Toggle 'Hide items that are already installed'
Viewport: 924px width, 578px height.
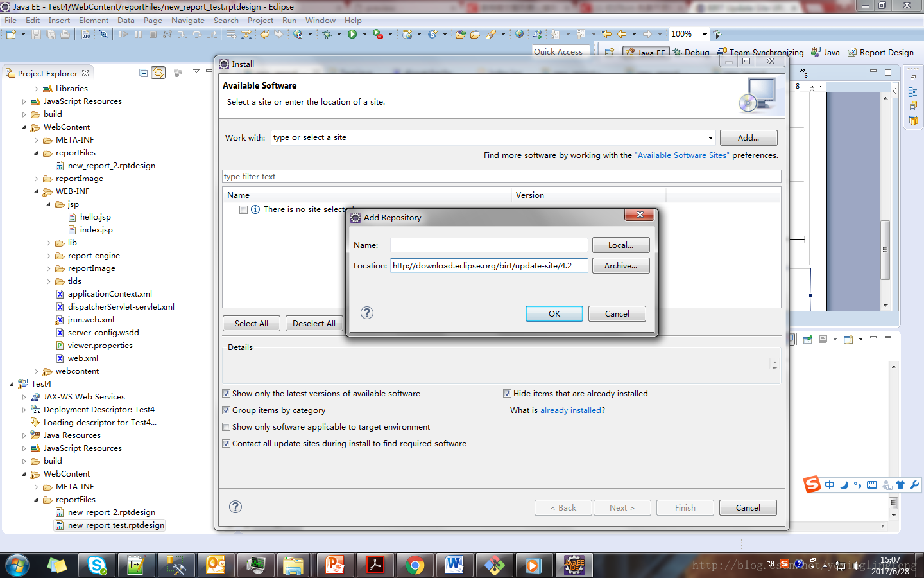508,394
